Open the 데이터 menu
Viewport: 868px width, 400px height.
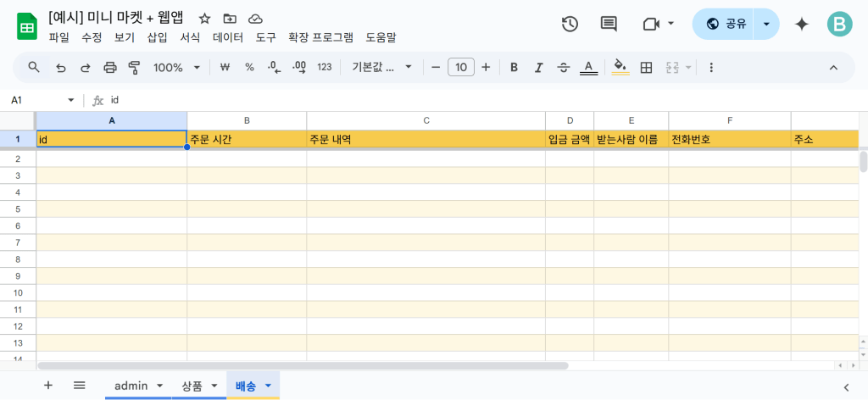click(x=228, y=37)
